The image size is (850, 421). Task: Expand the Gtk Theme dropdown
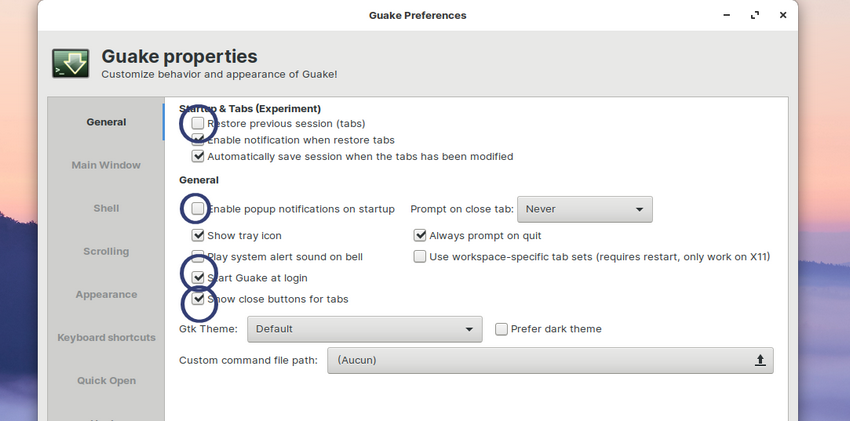[364, 329]
